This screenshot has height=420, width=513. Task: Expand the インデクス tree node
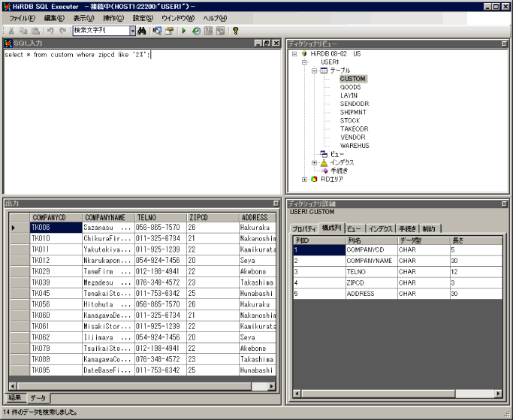(x=315, y=162)
